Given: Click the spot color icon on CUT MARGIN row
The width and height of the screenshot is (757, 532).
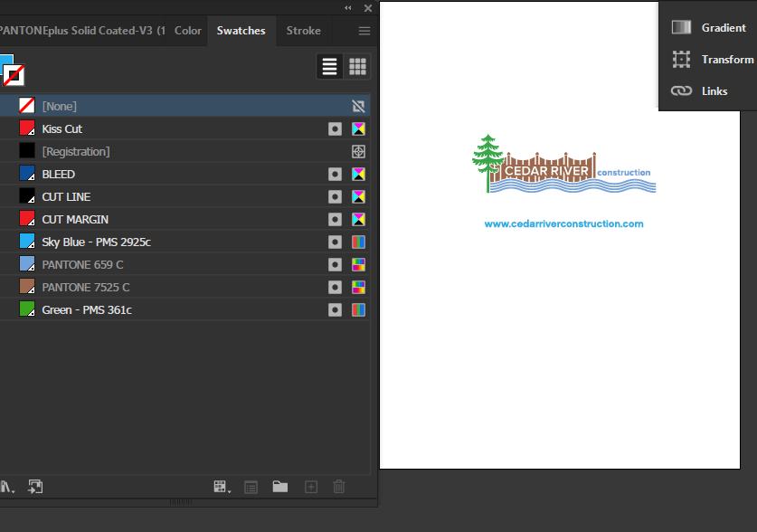Looking at the screenshot, I should point(335,220).
